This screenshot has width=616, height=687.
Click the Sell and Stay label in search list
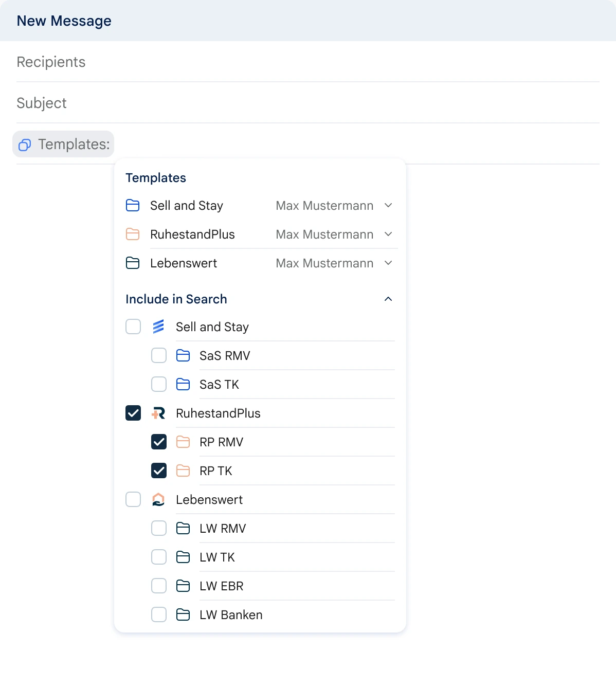coord(212,327)
